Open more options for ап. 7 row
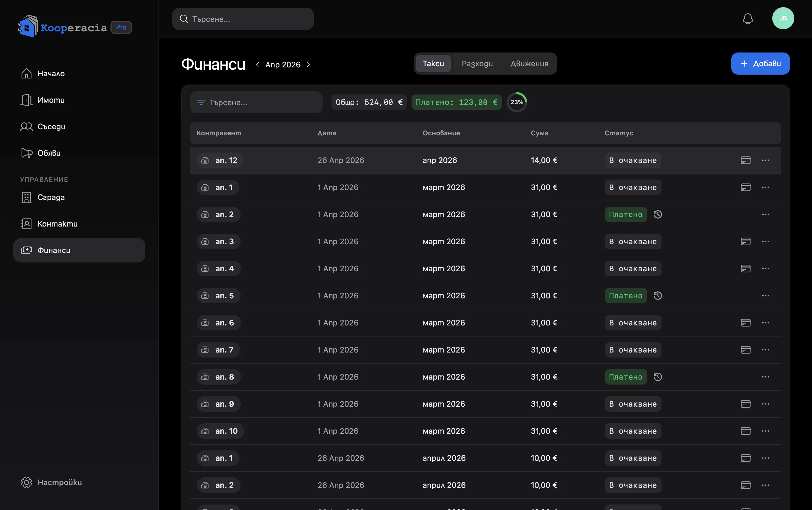The image size is (812, 510). coord(765,350)
